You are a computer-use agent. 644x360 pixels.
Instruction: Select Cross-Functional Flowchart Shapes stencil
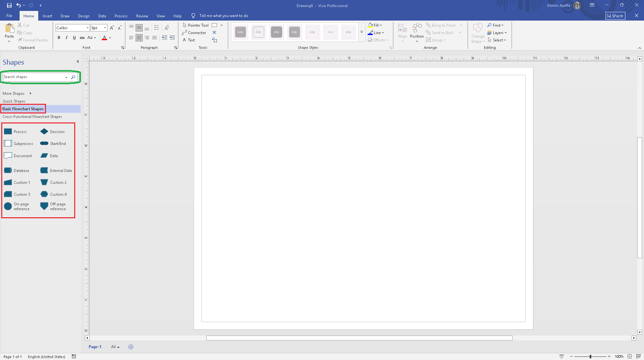(32, 116)
